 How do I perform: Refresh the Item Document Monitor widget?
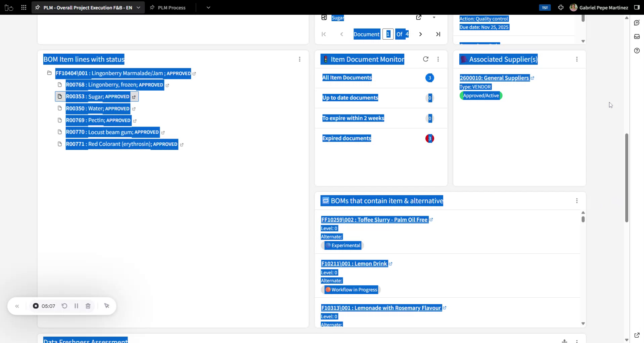pyautogui.click(x=425, y=59)
